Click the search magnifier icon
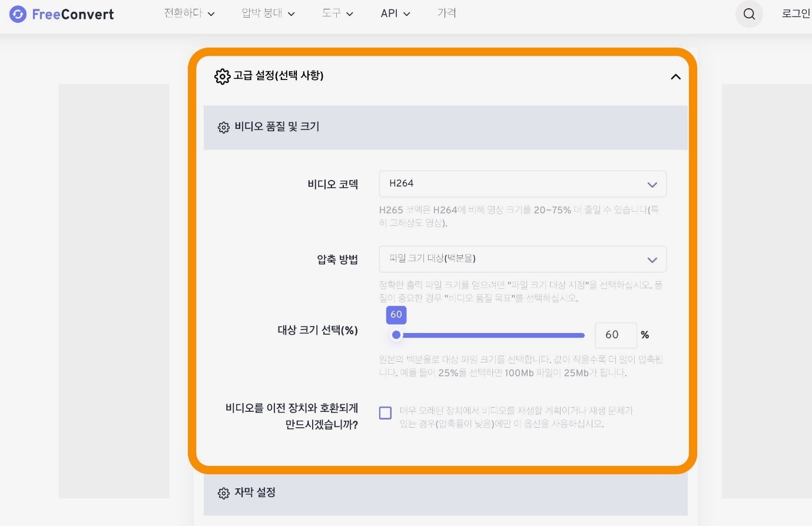The image size is (812, 526). click(x=749, y=14)
